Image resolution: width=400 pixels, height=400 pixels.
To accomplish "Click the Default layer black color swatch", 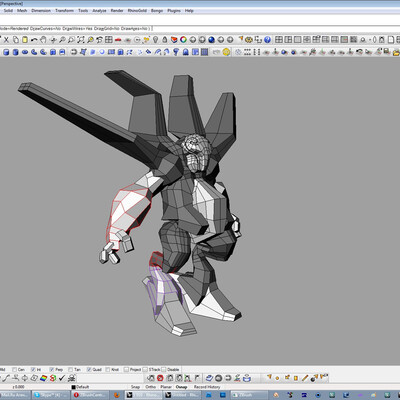I will tap(74, 387).
